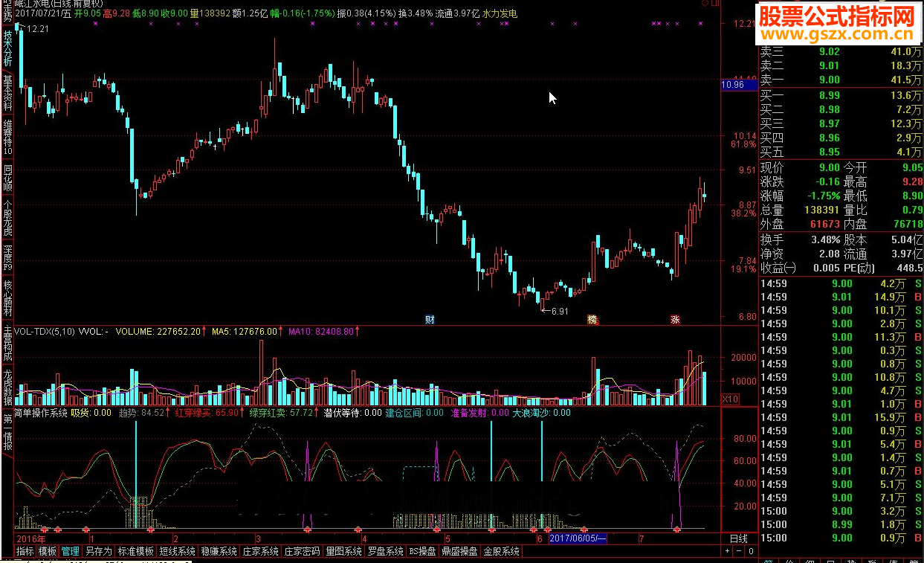Click the PE(动) 448.5 value
Screen dimensions: 924x563
click(x=910, y=268)
